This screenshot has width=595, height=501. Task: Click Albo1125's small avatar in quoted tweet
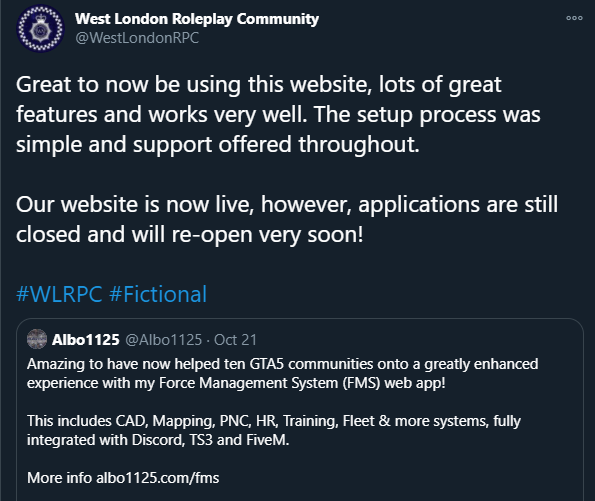click(x=37, y=339)
